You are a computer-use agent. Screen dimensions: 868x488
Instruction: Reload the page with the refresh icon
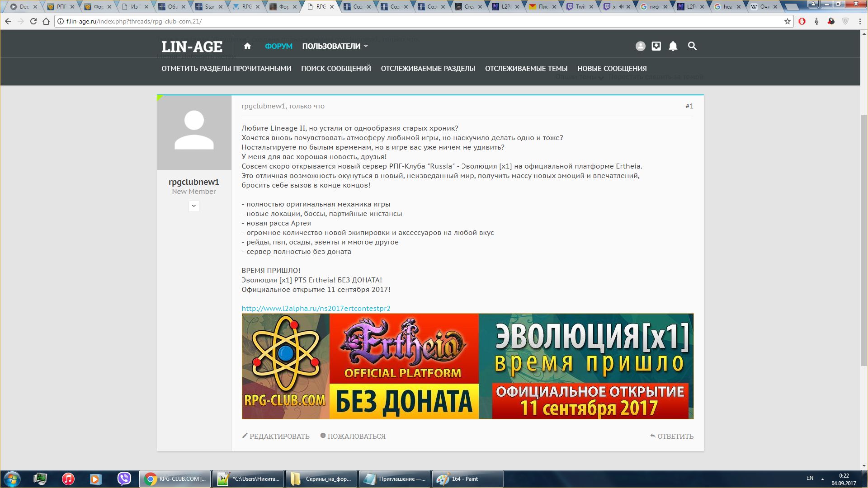pos(33,21)
